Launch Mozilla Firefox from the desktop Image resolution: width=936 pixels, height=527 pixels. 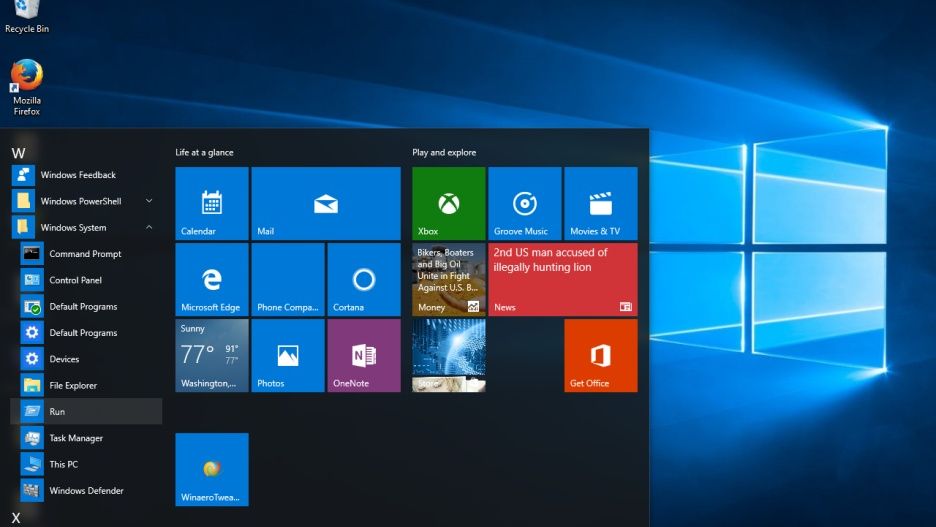(27, 87)
